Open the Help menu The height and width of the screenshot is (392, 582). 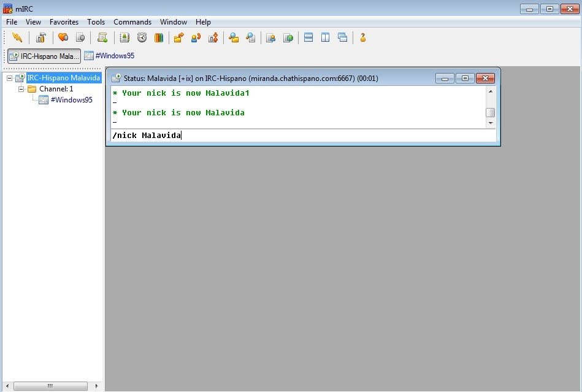[x=203, y=22]
